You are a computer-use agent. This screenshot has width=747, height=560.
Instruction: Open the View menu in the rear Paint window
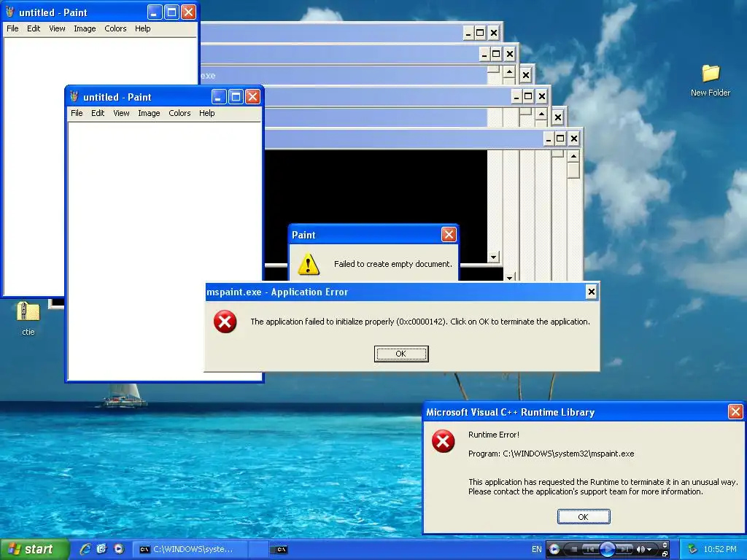pos(57,28)
